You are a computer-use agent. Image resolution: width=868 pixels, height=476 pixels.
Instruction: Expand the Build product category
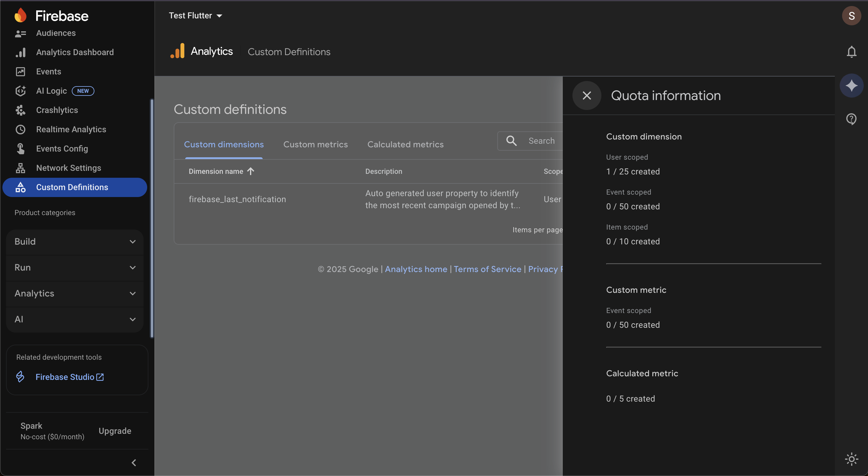click(75, 242)
